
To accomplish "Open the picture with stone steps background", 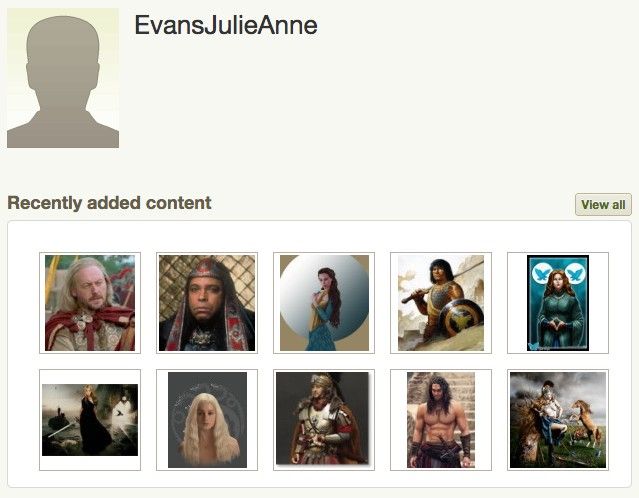I will click(x=441, y=420).
